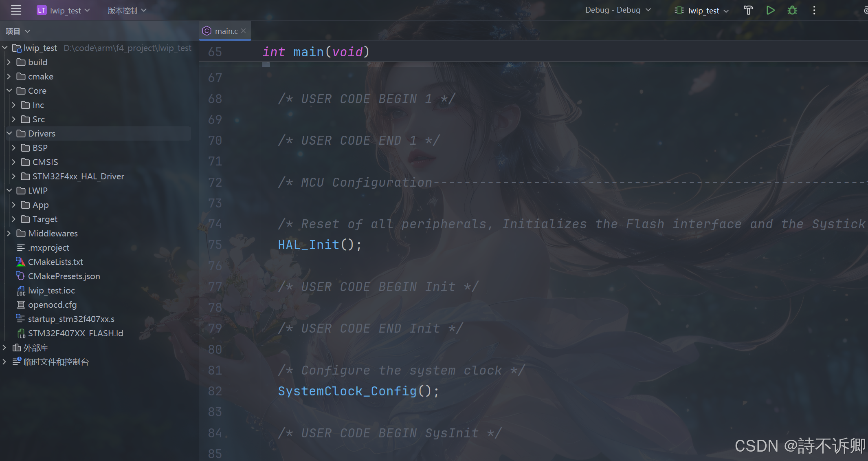Viewport: 868px width, 461px height.
Task: Click the HAL_Init function call
Action: point(308,245)
